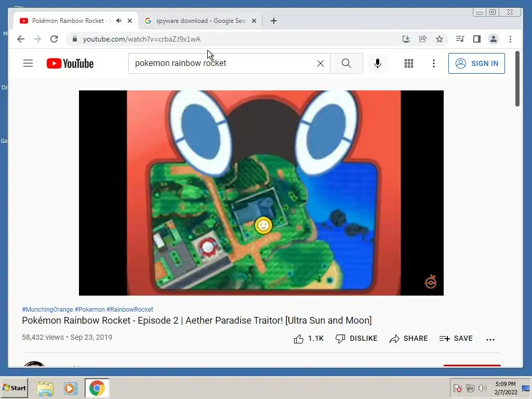
Task: Search with your voice microphone
Action: [x=377, y=63]
